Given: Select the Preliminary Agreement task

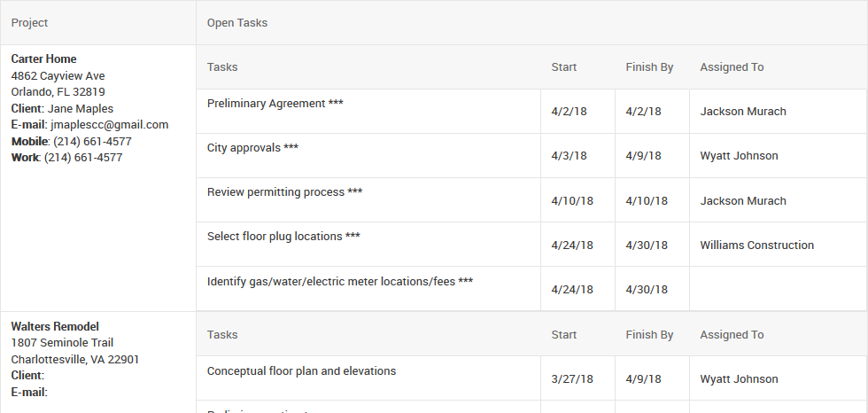Looking at the screenshot, I should click(275, 104).
